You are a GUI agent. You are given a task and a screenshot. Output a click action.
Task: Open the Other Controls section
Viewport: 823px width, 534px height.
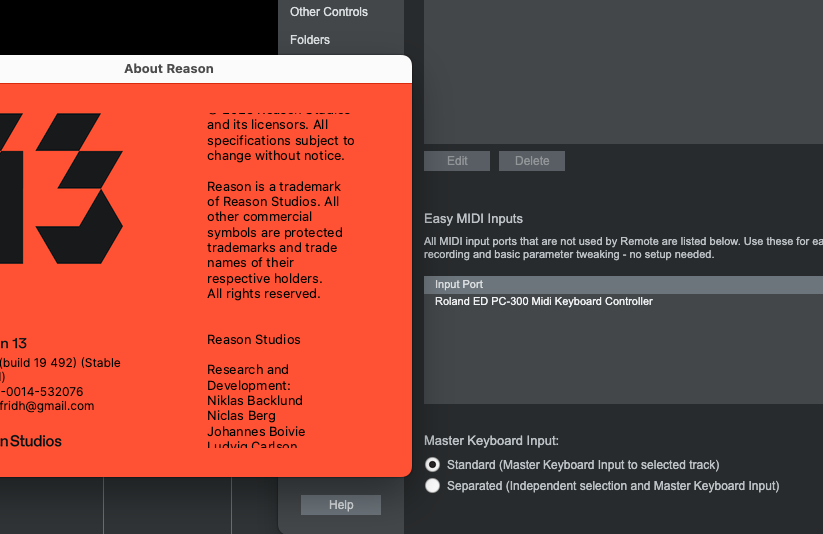tap(328, 12)
